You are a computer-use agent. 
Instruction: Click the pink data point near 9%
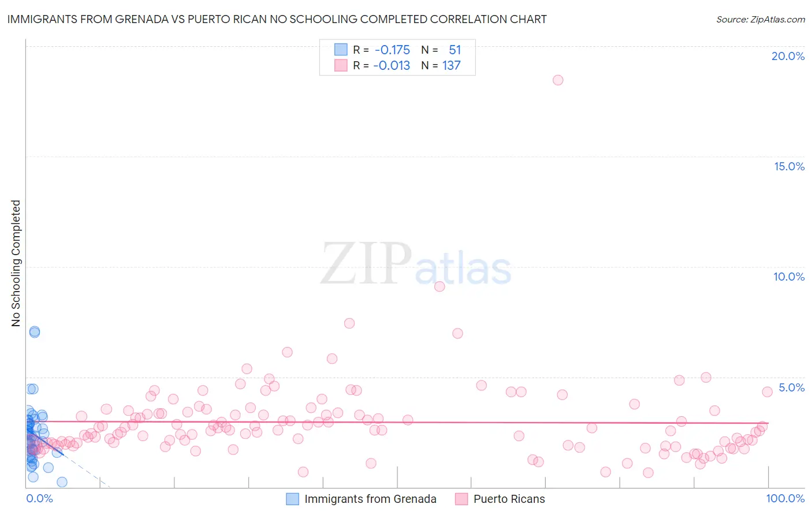(439, 286)
